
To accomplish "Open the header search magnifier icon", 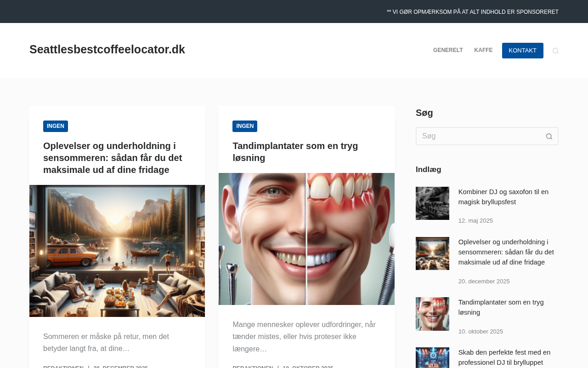I will click(555, 51).
